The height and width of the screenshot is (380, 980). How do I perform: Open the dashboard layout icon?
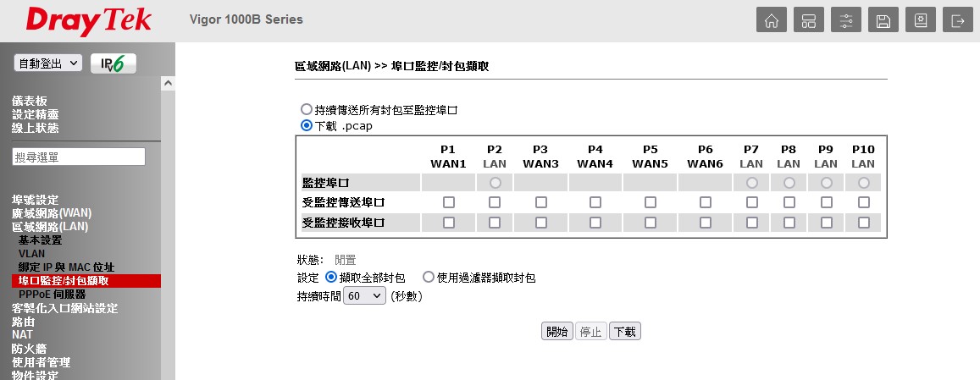click(808, 21)
